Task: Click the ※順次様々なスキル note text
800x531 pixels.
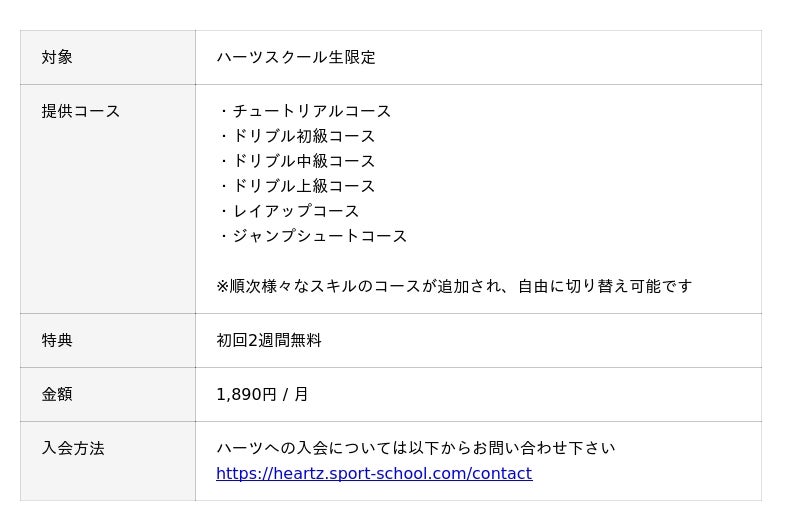Action: 454,286
